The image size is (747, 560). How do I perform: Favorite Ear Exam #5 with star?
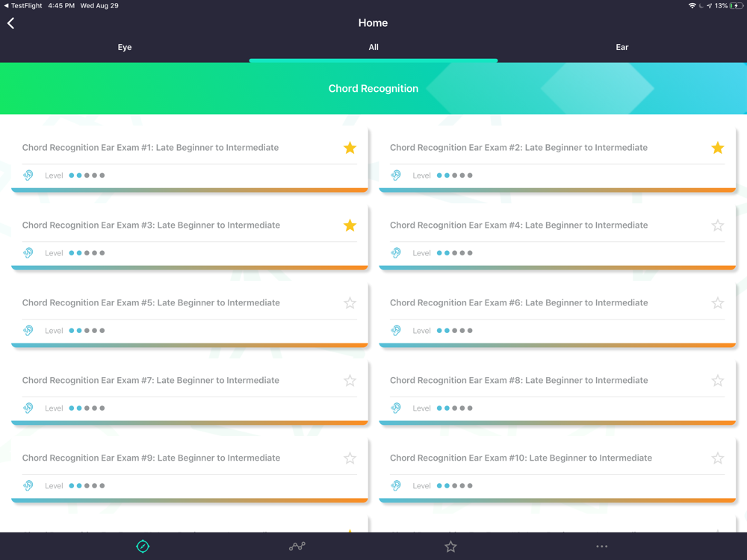click(x=350, y=303)
